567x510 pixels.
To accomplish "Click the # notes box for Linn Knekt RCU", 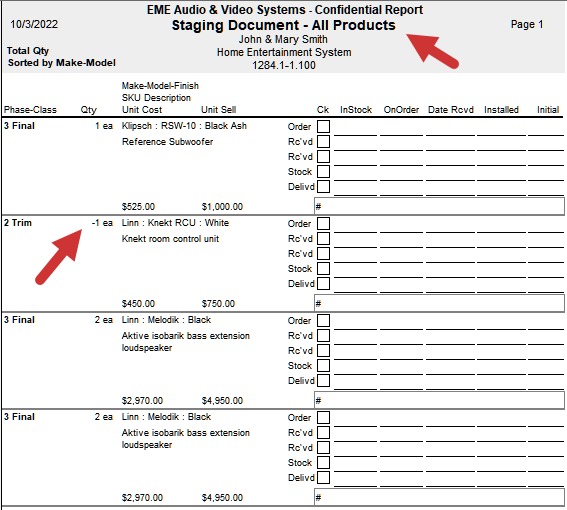I will click(x=439, y=303).
